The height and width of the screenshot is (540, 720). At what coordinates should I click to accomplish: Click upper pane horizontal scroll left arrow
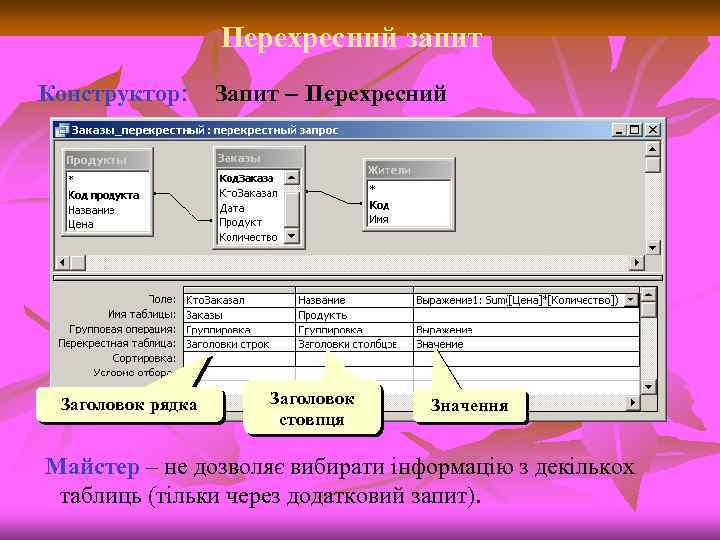click(62, 263)
